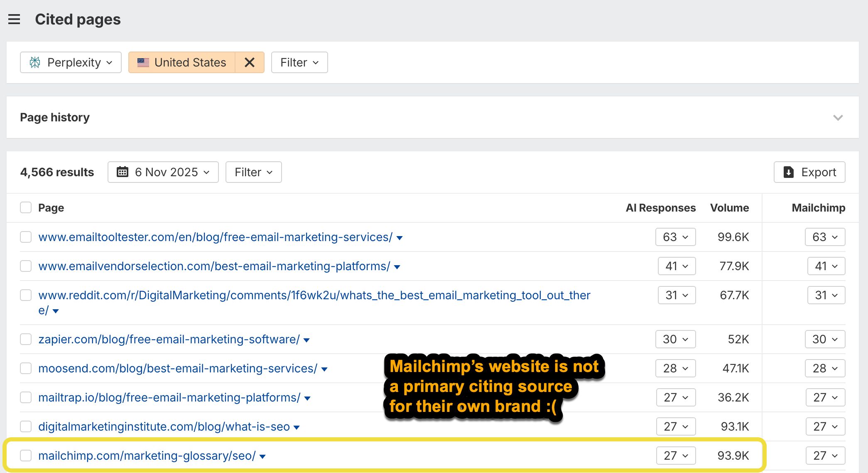Screen dimensions: 868x473
Task: Click the Perplexity engine logo icon
Action: pos(35,62)
